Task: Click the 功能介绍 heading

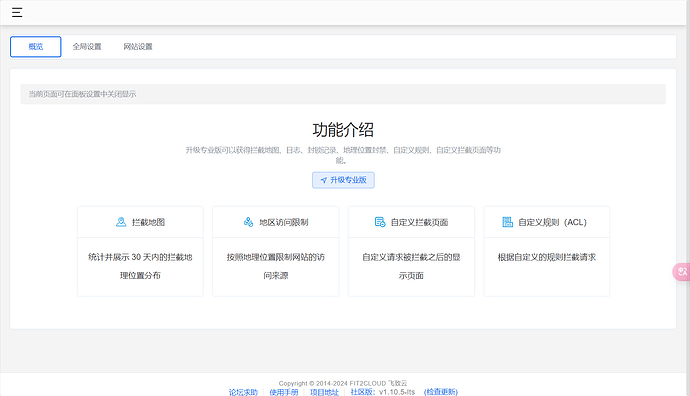Action: [x=343, y=130]
